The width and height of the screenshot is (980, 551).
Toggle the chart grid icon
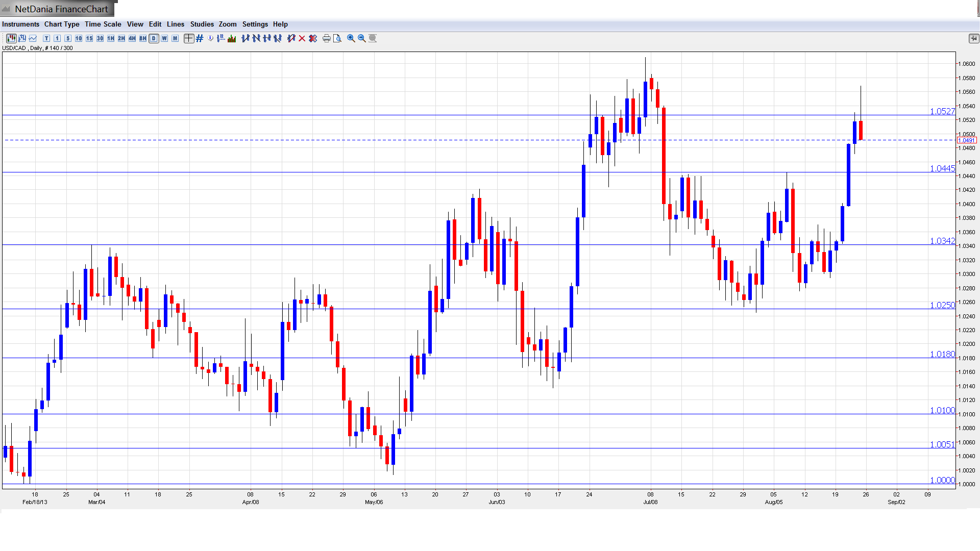point(200,38)
